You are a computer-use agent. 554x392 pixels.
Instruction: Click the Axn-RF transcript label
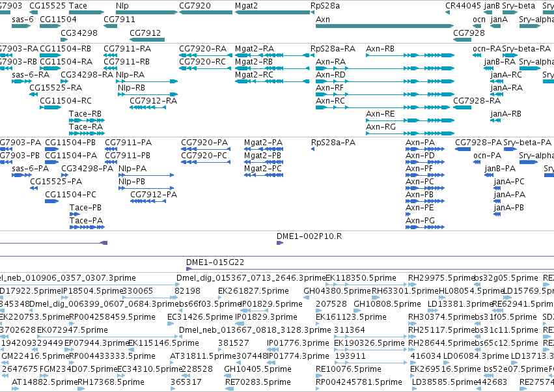329,88
